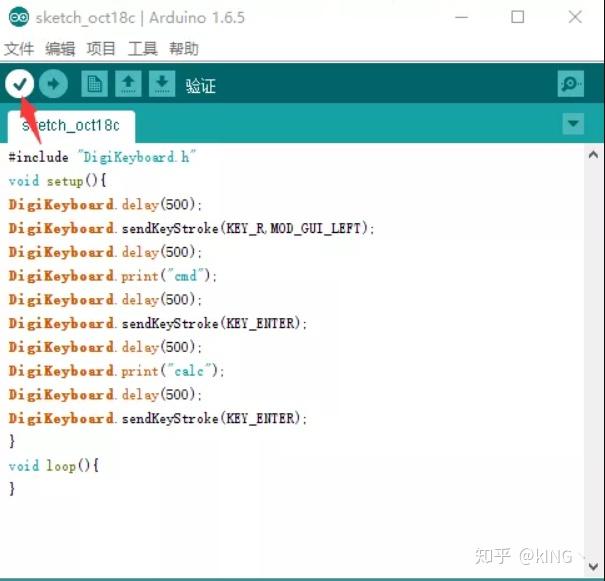Click the void loop(){ line
Image resolution: width=605 pixels, height=581 pixels.
(54, 466)
